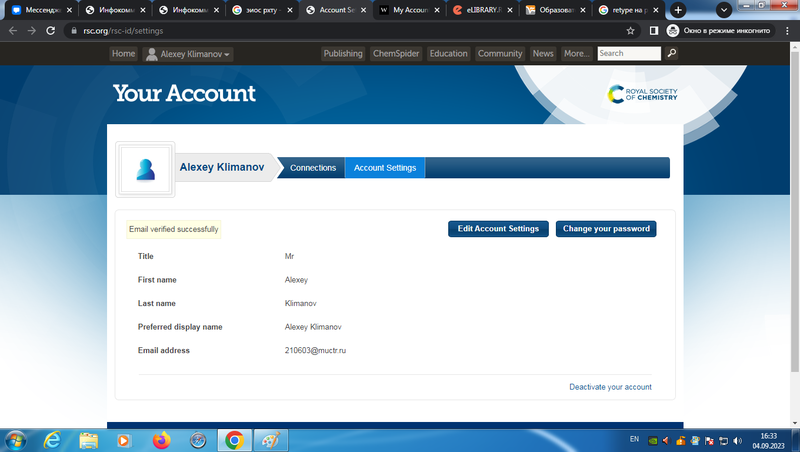Open the tab list dropdown arrow
Viewport: 800px width, 452px height.
(724, 10)
